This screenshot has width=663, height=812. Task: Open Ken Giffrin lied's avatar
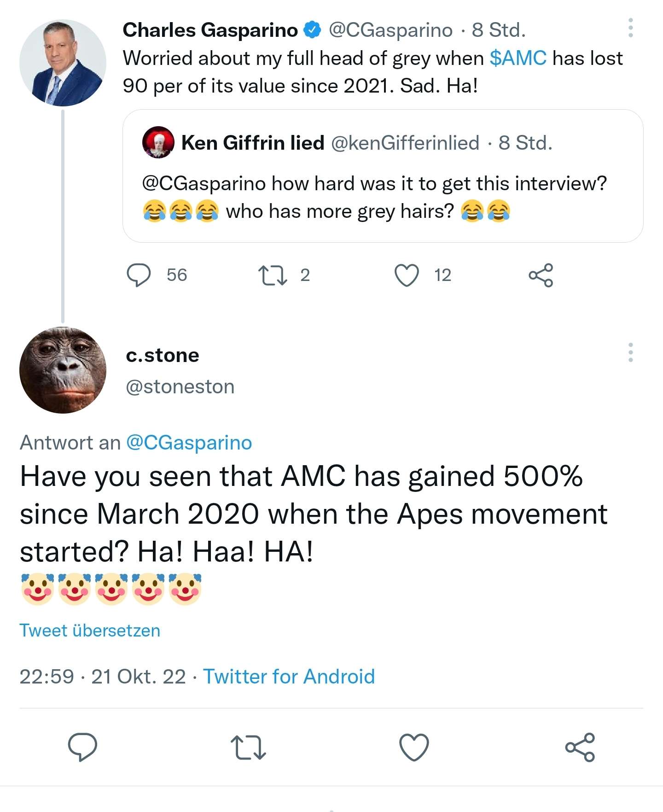tap(158, 142)
